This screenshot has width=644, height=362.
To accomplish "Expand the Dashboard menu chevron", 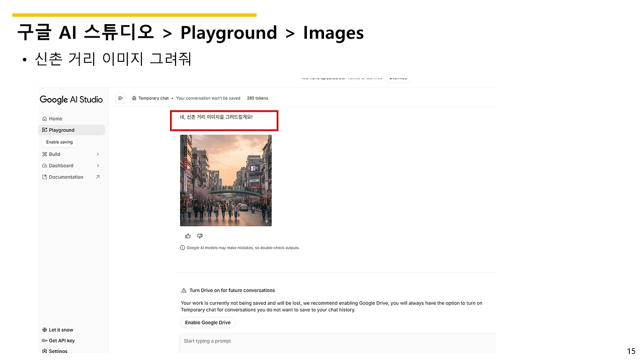I will (x=98, y=165).
